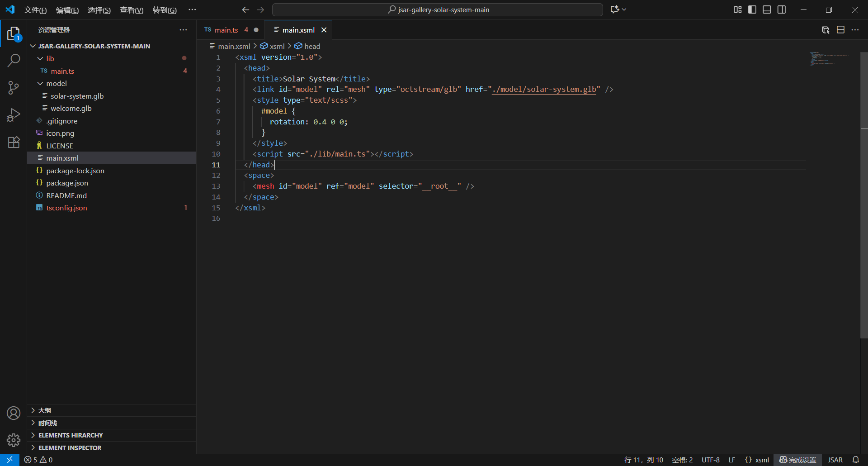Viewport: 868px width, 466px height.
Task: Open the 编辑(E) menu
Action: [67, 10]
